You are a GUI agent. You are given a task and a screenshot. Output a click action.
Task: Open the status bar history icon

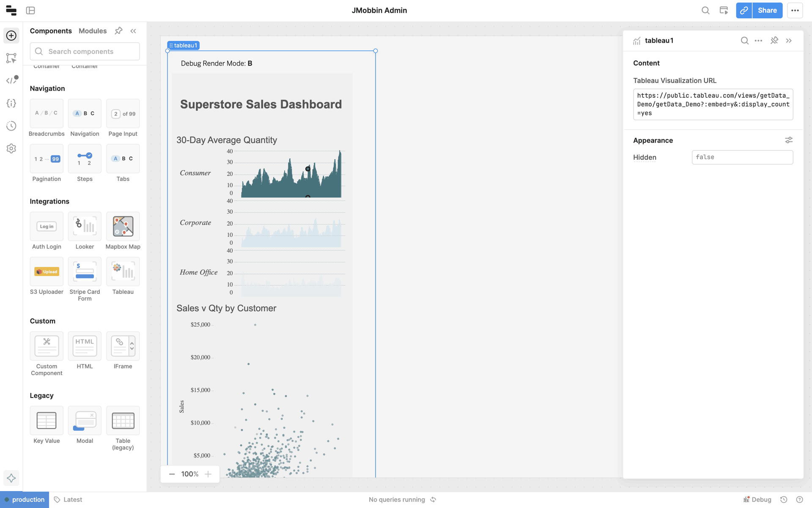pos(784,500)
